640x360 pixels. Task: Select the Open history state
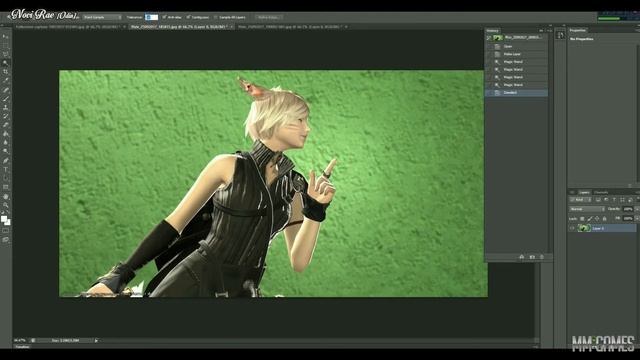coord(516,47)
